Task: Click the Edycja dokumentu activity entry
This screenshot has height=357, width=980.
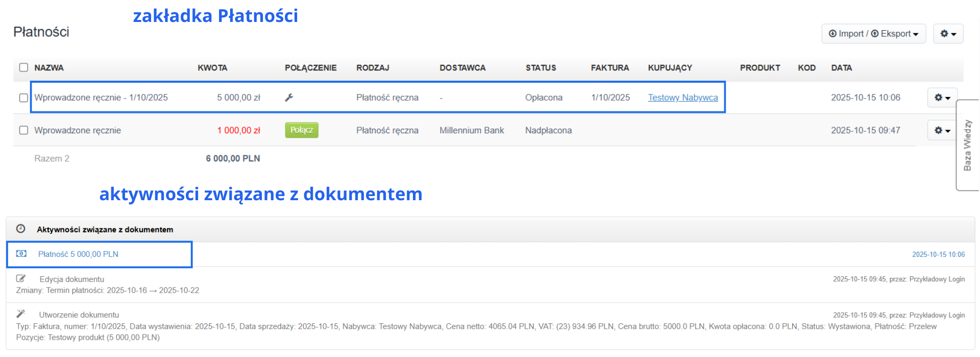Action: (x=72, y=279)
